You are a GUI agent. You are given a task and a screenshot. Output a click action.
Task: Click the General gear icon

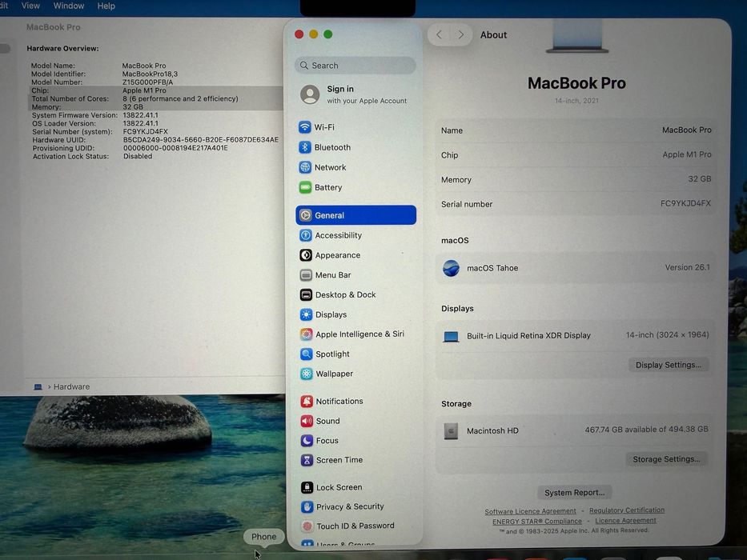click(305, 215)
